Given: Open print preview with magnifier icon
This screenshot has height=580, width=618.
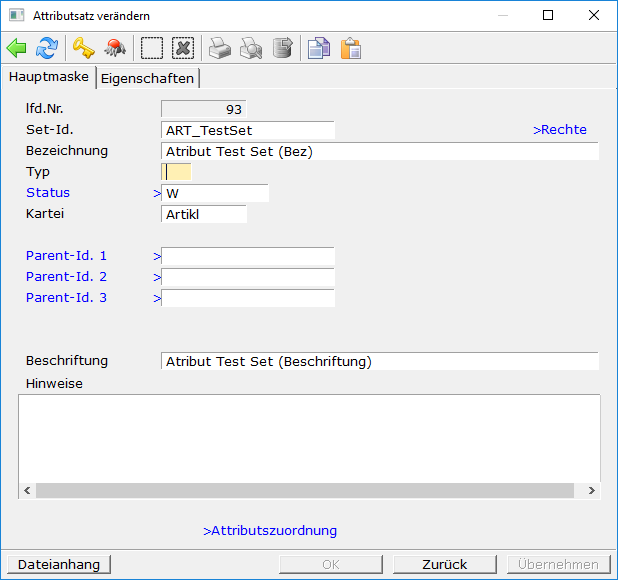Looking at the screenshot, I should click(x=251, y=48).
